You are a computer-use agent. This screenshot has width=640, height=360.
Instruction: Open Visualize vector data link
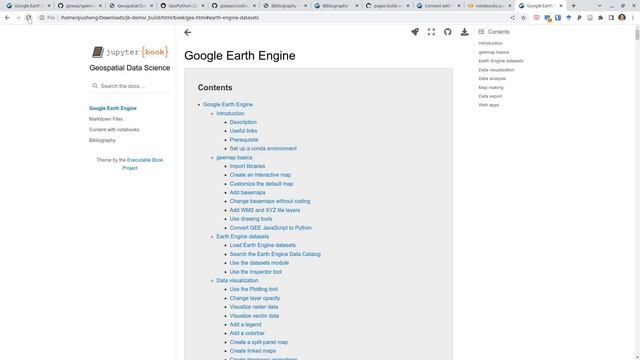coord(254,316)
